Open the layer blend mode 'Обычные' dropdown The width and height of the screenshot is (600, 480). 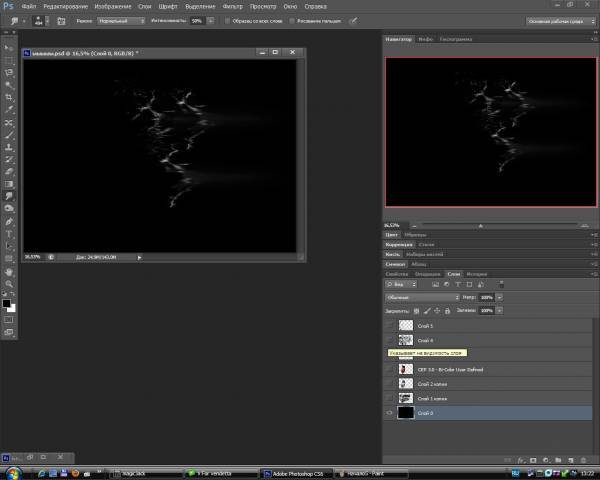click(422, 297)
